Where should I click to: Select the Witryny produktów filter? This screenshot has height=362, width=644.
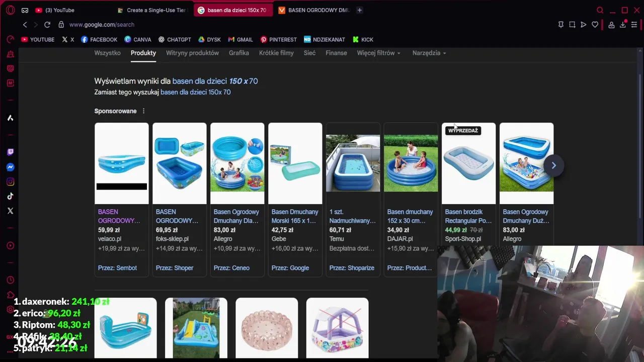point(192,53)
